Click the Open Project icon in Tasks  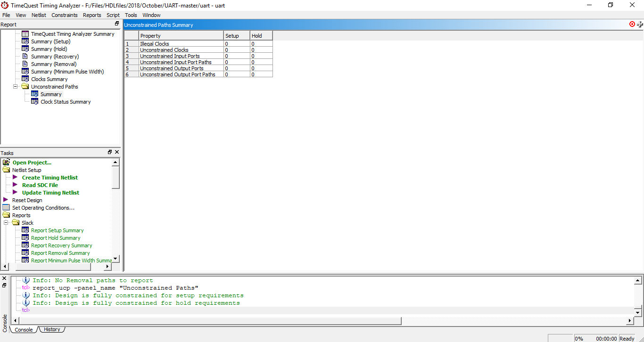point(7,163)
